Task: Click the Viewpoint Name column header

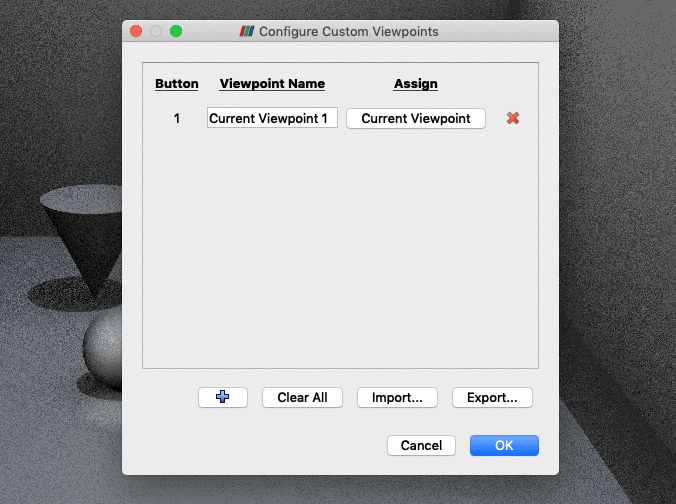Action: coord(272,84)
